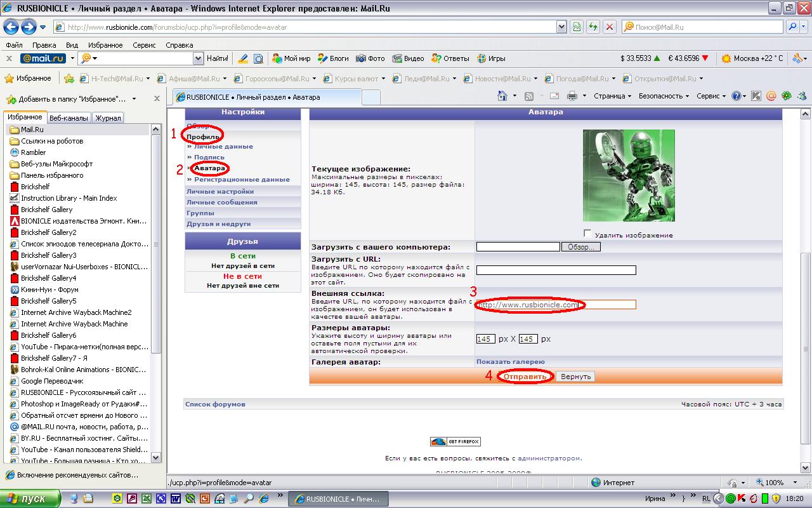Click the Москва weather indicator
This screenshot has height=508, width=812.
click(x=752, y=58)
